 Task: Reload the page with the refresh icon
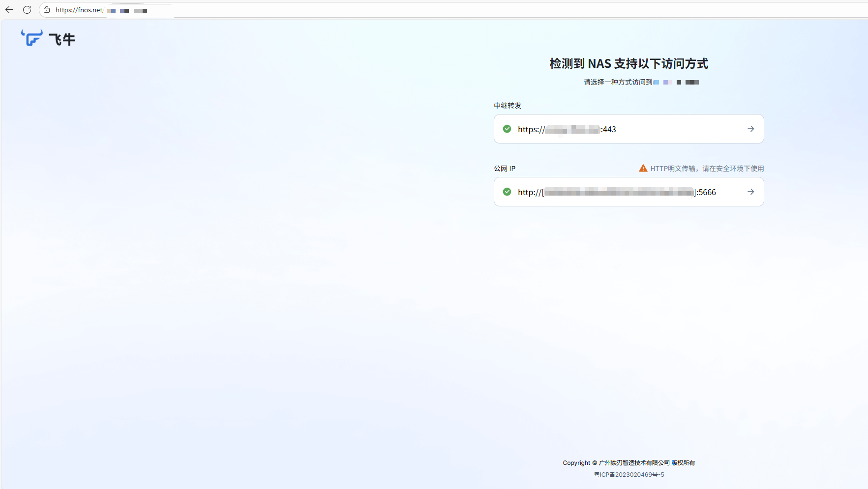27,10
